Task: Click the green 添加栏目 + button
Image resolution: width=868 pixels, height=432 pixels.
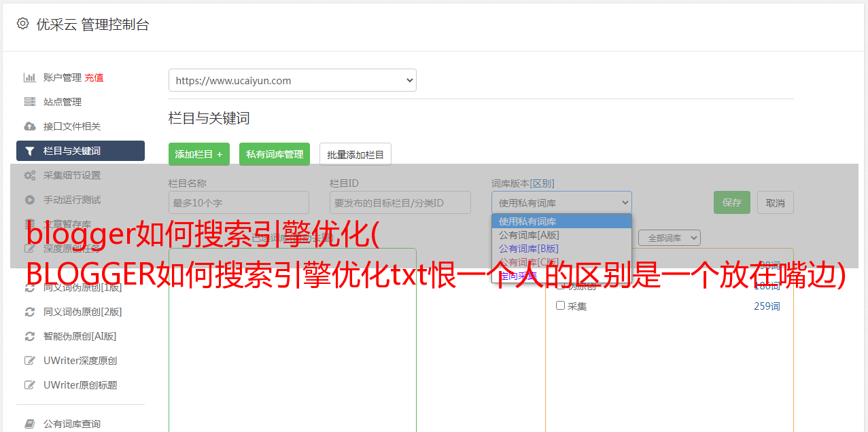Action: (199, 154)
